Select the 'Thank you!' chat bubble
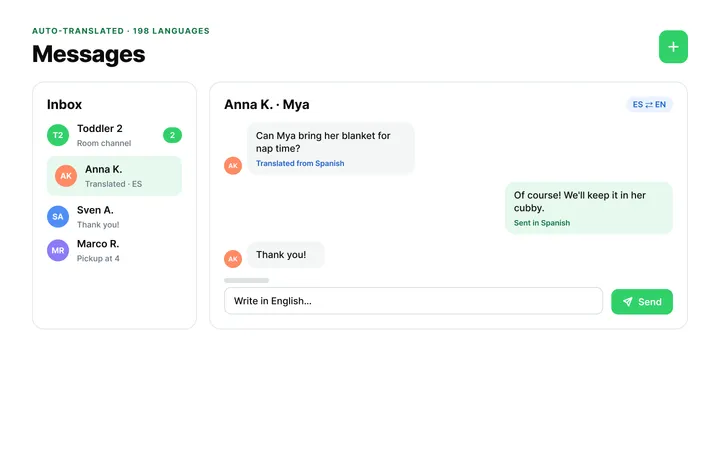720x450 pixels. pyautogui.click(x=286, y=255)
